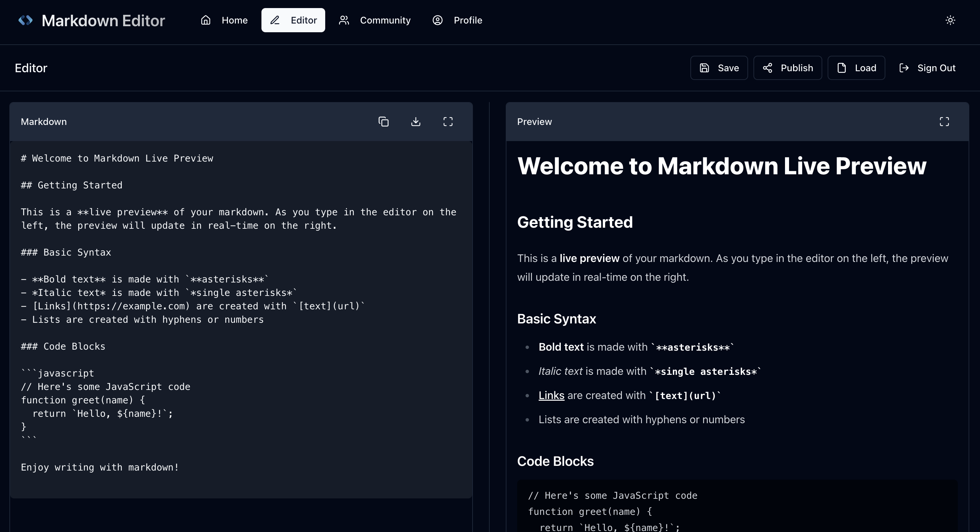The image size is (980, 532).
Task: Click the pencil icon in the Editor tab
Action: [275, 20]
